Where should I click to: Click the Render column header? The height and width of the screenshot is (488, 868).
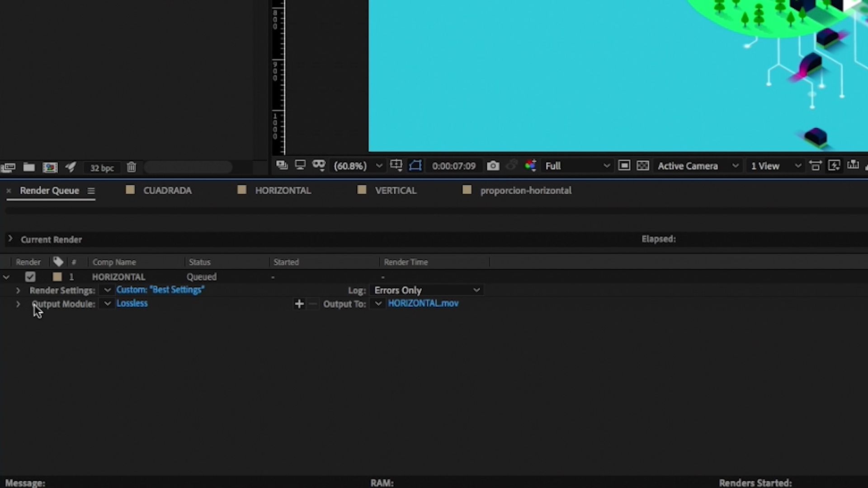[28, 262]
